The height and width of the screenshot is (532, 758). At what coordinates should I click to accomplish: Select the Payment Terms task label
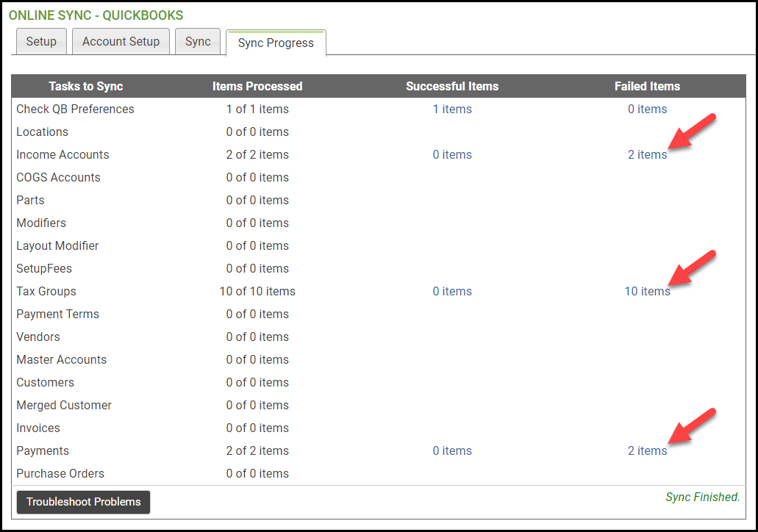coord(57,314)
